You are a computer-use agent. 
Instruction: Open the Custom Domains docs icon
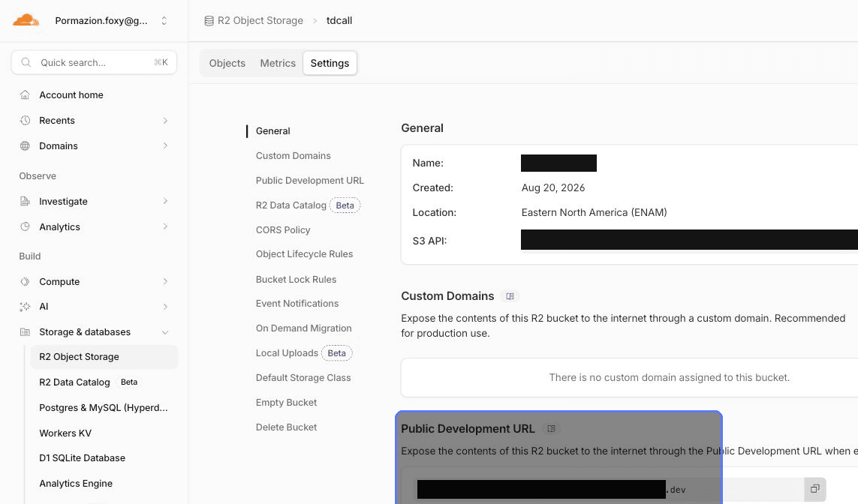(510, 296)
